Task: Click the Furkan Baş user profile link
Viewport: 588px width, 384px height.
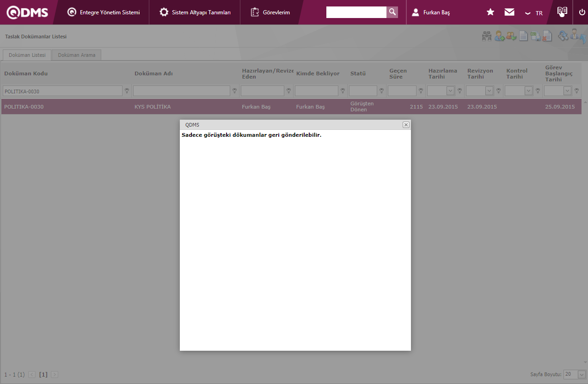Action: (x=431, y=12)
